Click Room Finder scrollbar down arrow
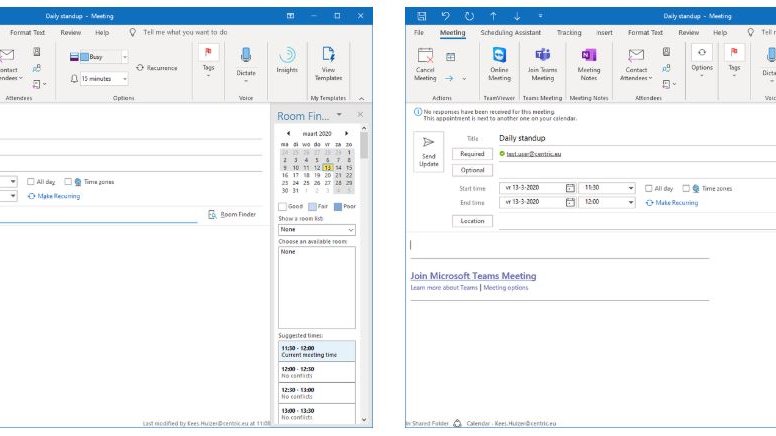This screenshot has height=436, width=776. tap(364, 420)
